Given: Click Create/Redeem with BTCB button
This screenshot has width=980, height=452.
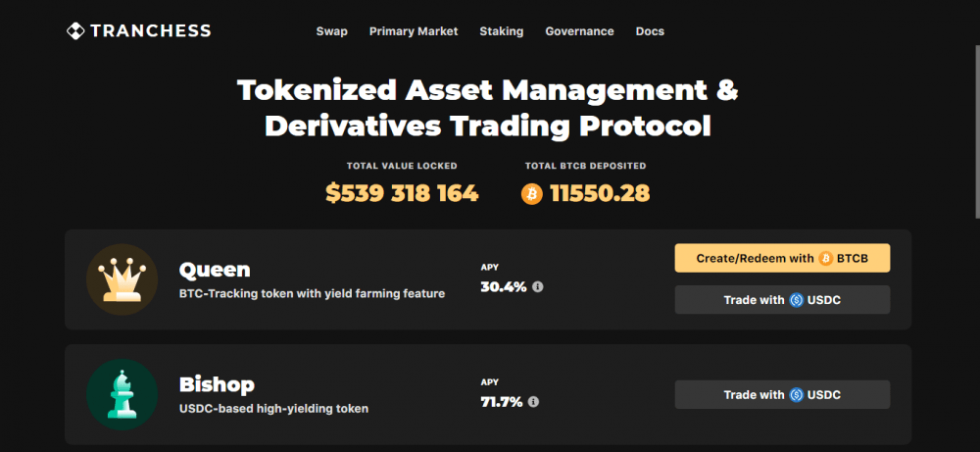Looking at the screenshot, I should 782,258.
